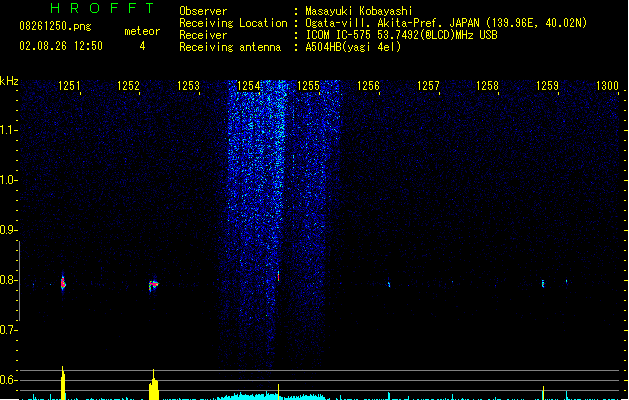The image size is (629, 400).
Task: Click frequency axis label 0.6
Action: 8,380
